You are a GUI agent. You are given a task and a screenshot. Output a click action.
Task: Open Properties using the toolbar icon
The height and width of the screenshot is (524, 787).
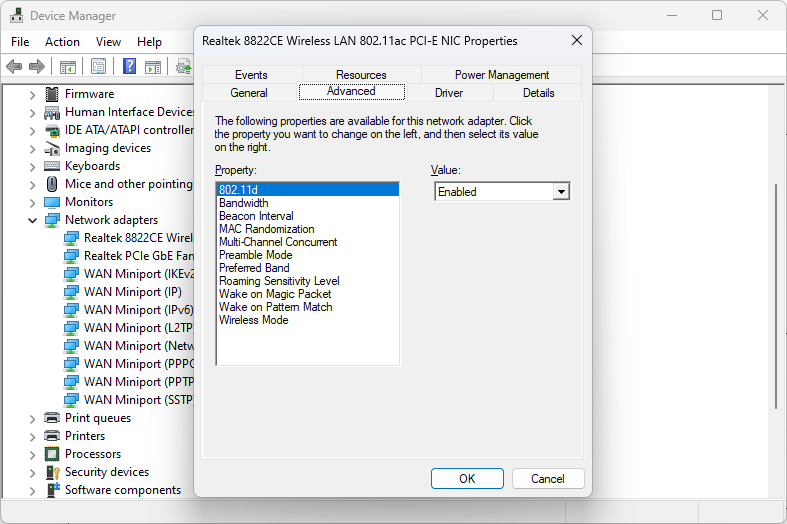click(x=98, y=66)
